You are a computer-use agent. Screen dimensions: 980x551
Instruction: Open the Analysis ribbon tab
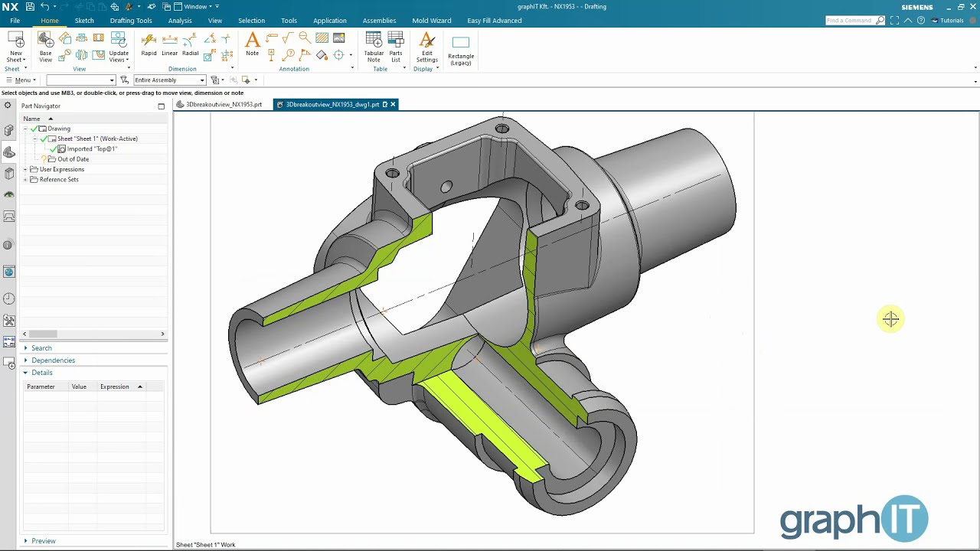pos(180,21)
